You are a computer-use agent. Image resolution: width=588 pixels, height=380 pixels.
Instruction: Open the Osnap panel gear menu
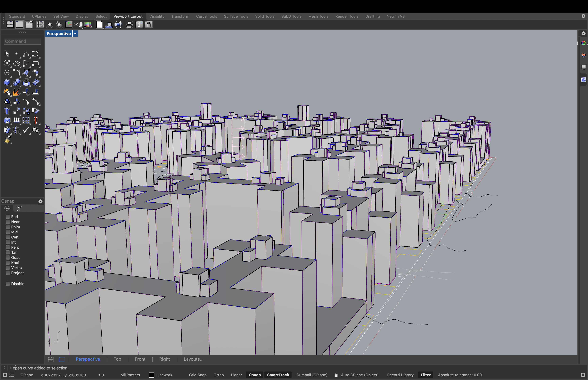40,201
